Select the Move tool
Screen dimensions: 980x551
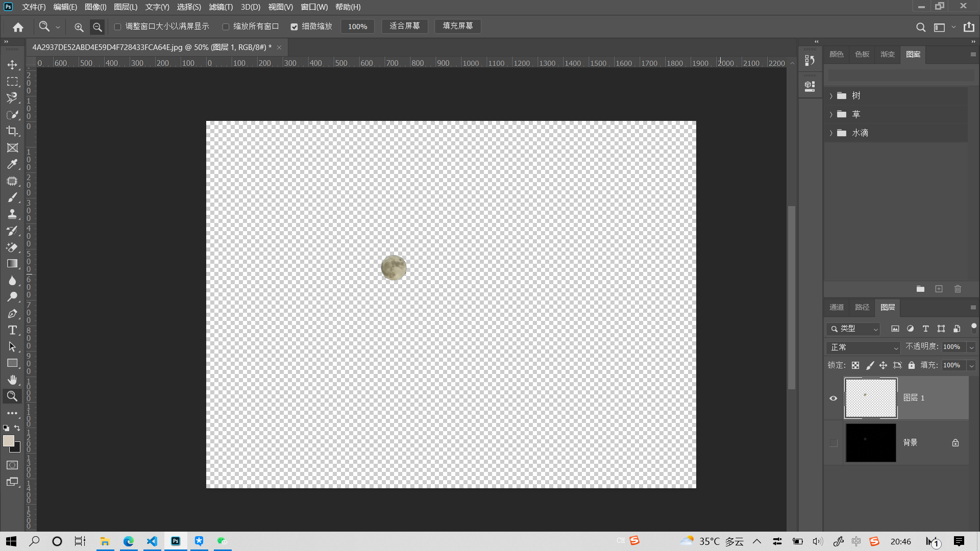[12, 65]
